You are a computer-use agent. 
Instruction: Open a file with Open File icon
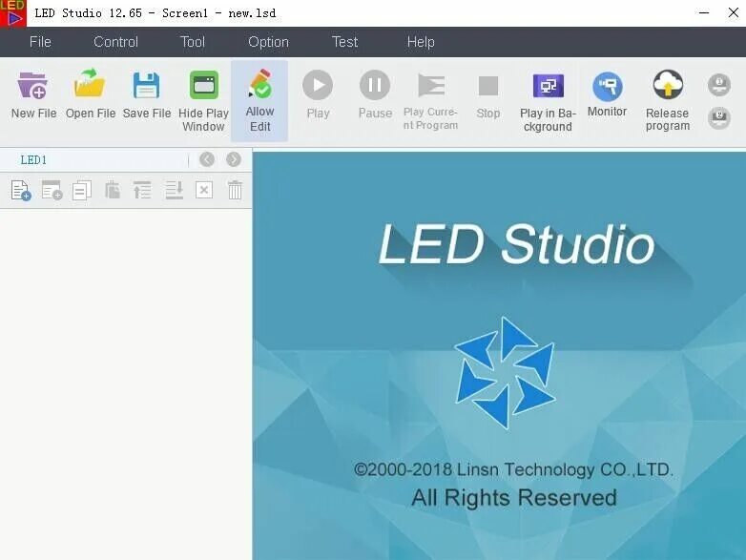pos(90,84)
